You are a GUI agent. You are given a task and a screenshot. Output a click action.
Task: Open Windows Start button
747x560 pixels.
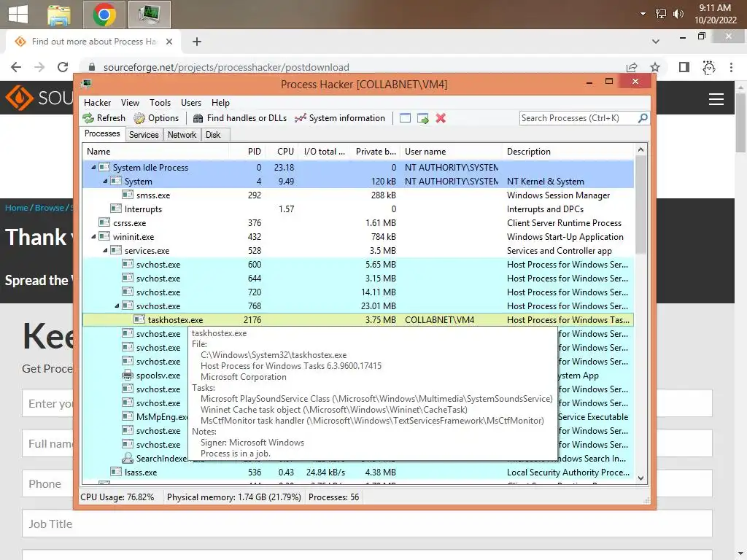point(18,14)
